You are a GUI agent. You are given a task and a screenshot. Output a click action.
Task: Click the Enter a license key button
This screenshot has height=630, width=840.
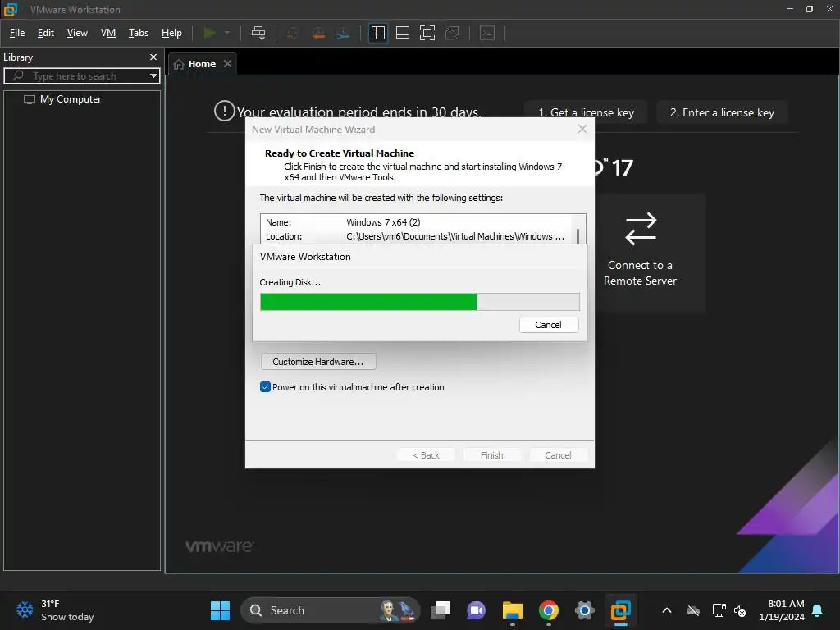[722, 112]
